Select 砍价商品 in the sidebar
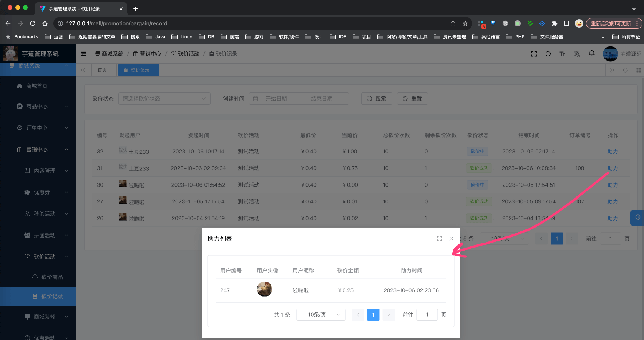Image resolution: width=644 pixels, height=340 pixels. click(x=52, y=277)
